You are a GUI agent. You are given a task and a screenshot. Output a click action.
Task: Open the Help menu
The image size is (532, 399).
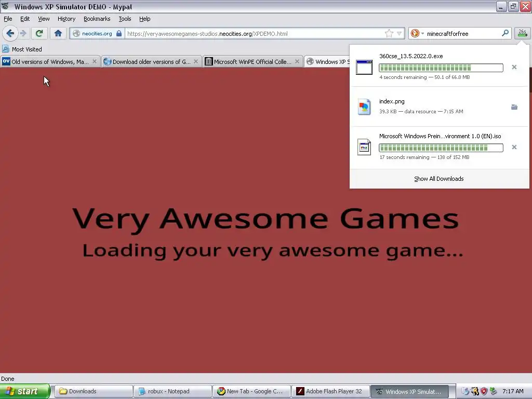point(144,19)
